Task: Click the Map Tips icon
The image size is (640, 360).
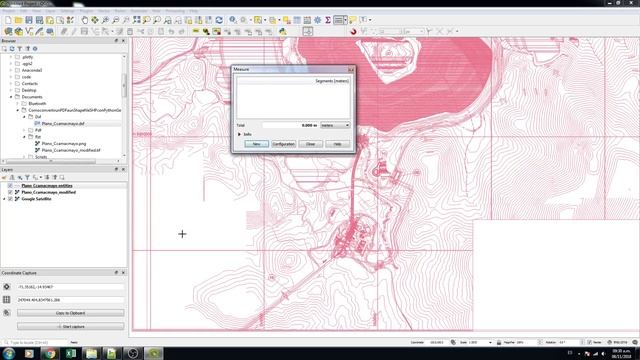Action: coord(353,20)
